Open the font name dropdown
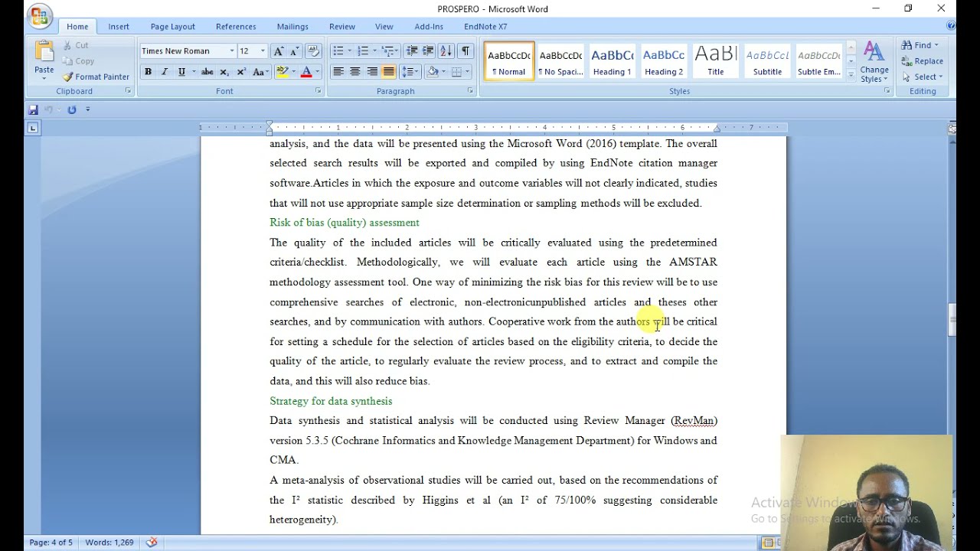980x551 pixels. coord(232,51)
